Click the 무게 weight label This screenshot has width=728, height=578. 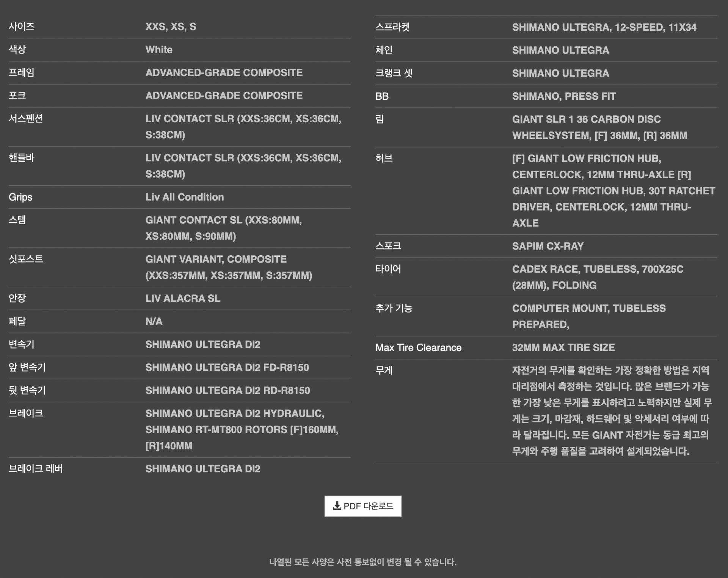[384, 371]
